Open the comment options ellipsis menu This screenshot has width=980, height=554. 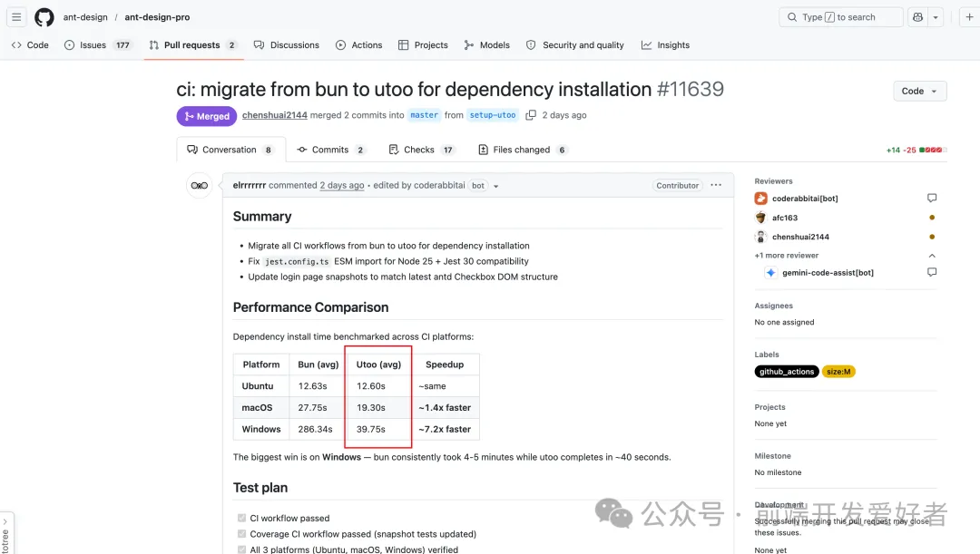click(x=716, y=185)
